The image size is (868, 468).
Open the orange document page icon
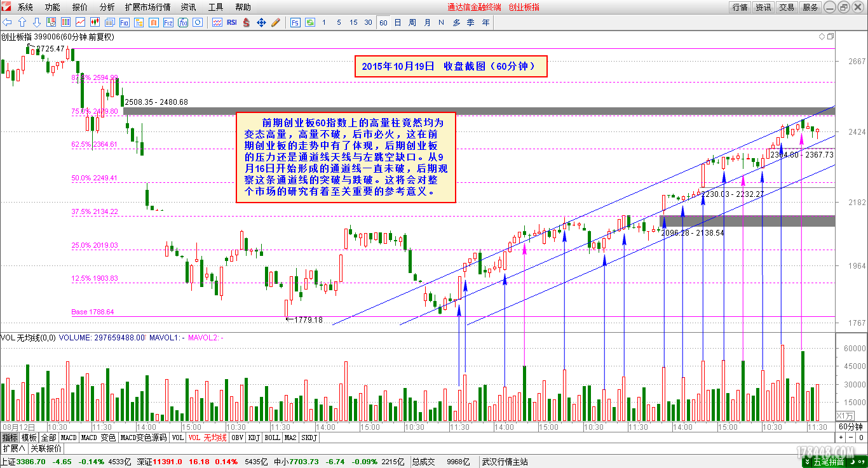coord(153,22)
